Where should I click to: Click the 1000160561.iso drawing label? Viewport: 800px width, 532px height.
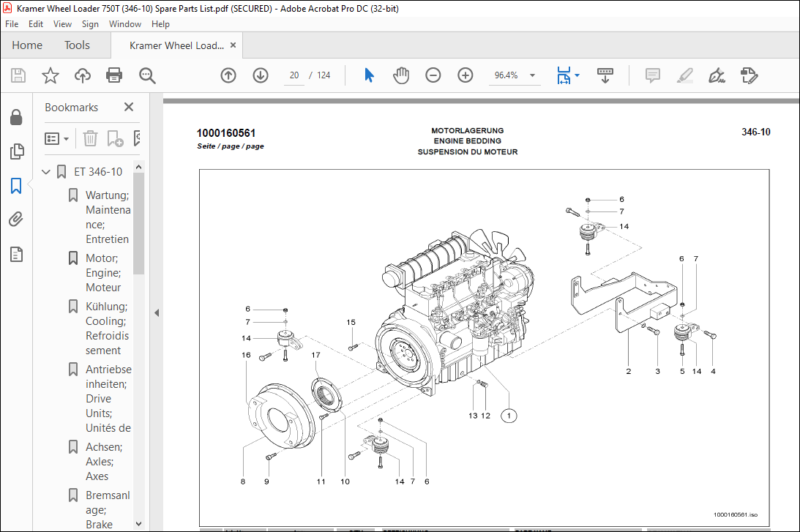[x=735, y=514]
